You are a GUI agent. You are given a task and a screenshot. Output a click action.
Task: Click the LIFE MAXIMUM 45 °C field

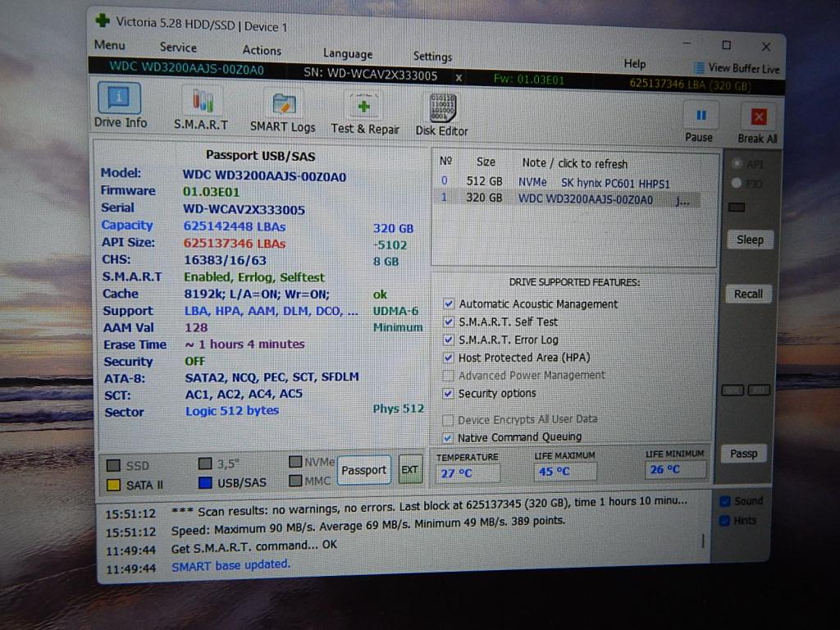pos(565,472)
